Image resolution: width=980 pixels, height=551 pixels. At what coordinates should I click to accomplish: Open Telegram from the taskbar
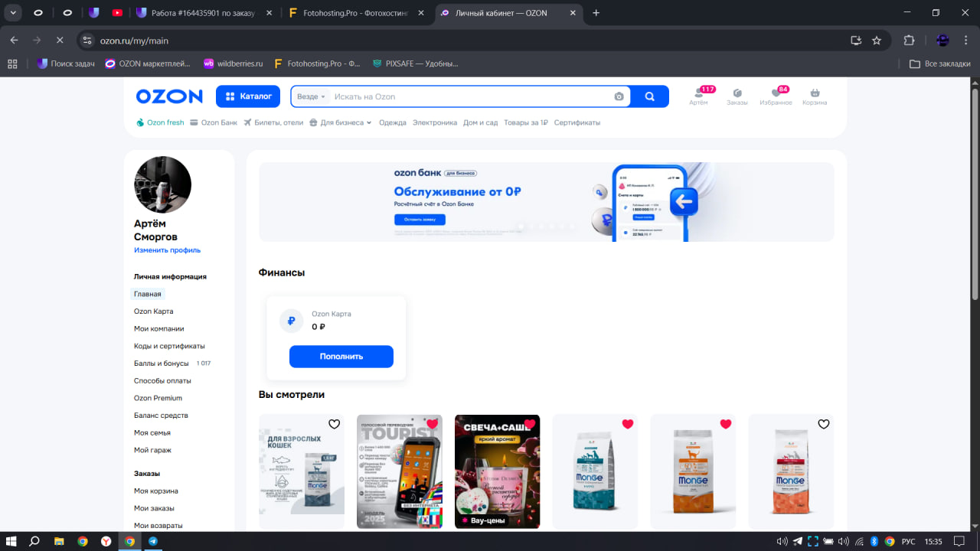point(153,541)
